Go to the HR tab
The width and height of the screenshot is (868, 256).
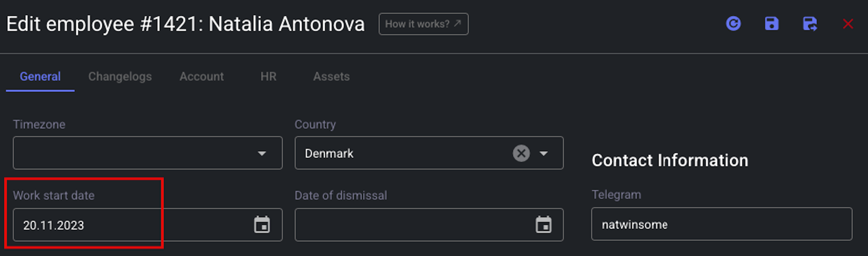[x=268, y=77]
